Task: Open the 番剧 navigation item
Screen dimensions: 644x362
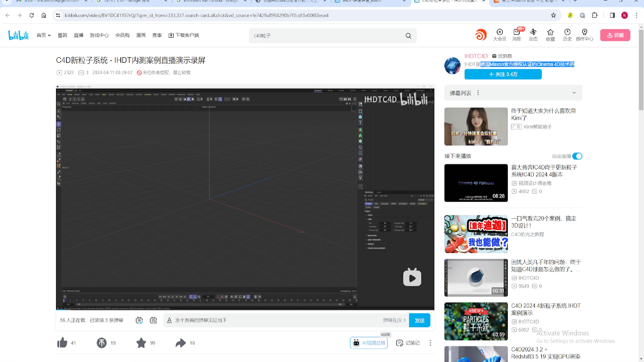Action: (x=62, y=35)
